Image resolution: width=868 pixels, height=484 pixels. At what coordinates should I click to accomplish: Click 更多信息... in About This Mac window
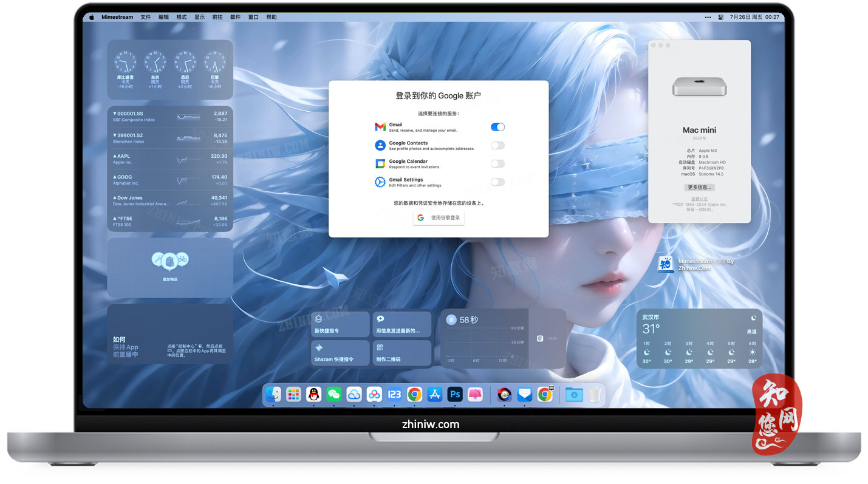700,187
